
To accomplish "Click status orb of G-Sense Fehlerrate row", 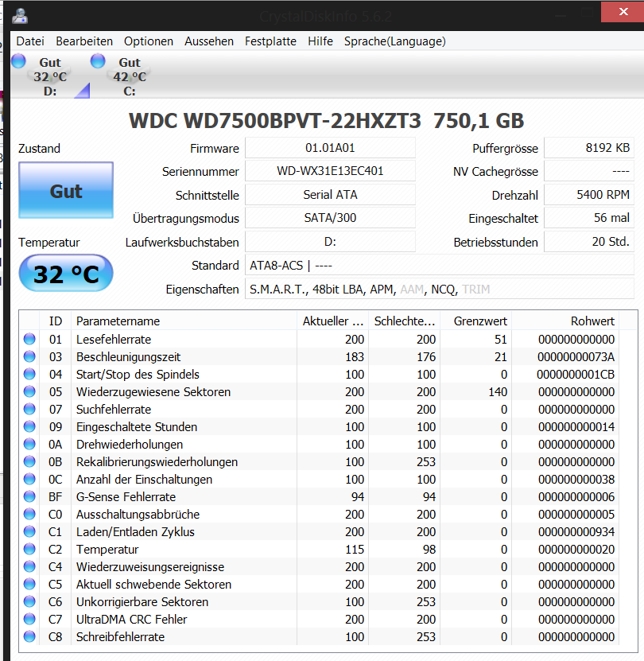I will pos(29,496).
